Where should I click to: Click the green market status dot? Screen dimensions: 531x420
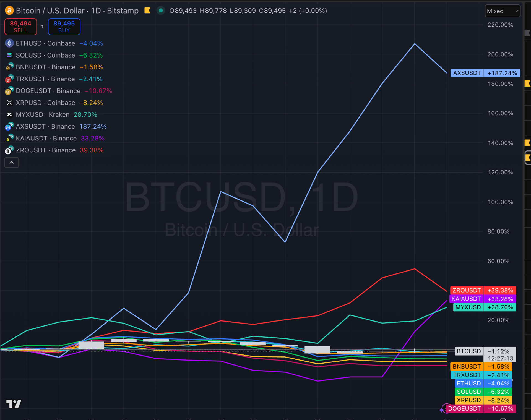click(161, 11)
